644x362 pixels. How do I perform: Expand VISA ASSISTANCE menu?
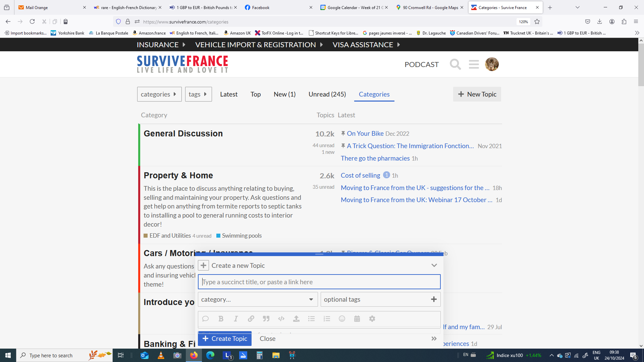coord(366,45)
